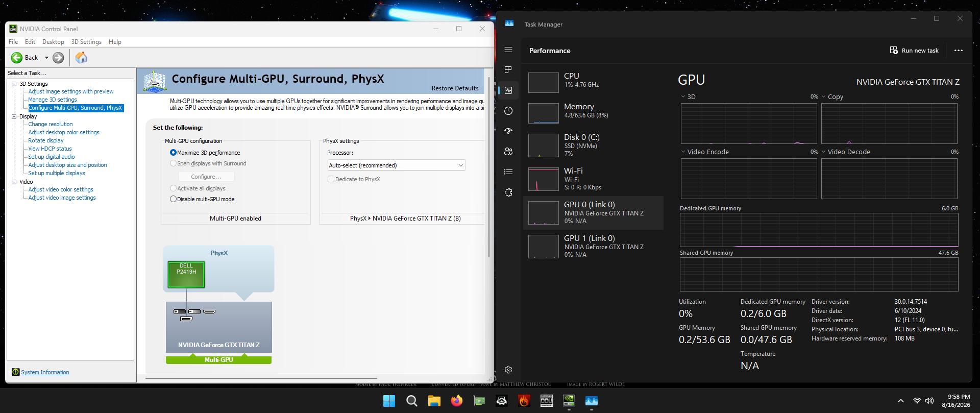Open the Processes page in Task Manager
The image size is (980, 413).
point(508,70)
